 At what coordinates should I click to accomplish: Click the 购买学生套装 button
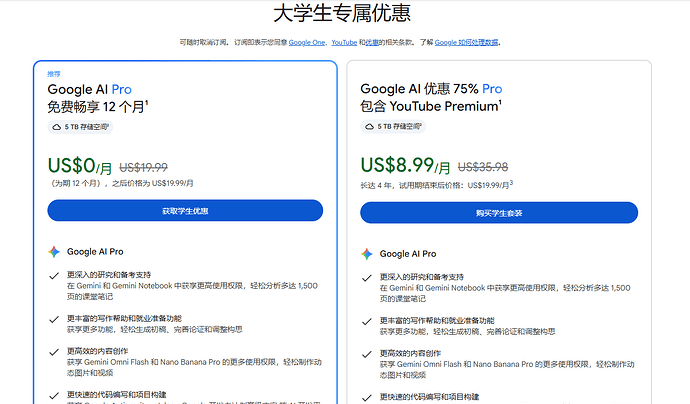(x=499, y=213)
